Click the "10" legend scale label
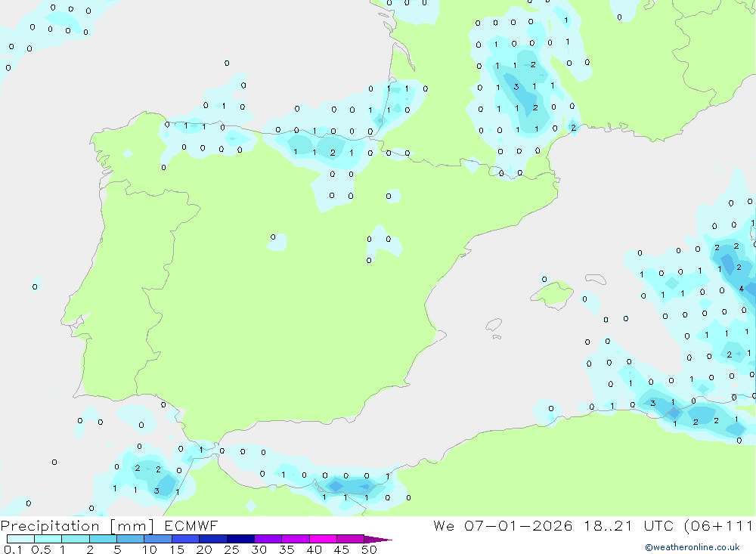Screen dimensions: 756x554 tap(150, 549)
